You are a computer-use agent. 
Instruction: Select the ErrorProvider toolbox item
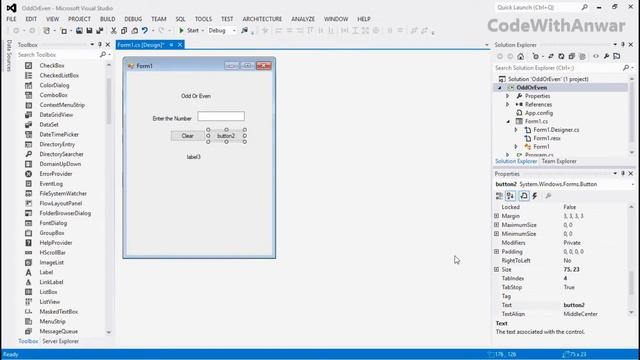click(56, 174)
